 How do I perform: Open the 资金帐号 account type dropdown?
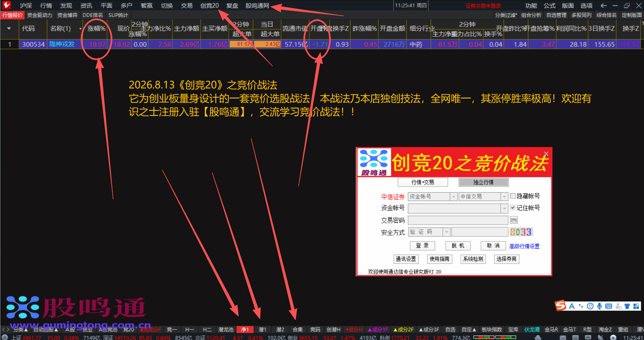[453, 197]
